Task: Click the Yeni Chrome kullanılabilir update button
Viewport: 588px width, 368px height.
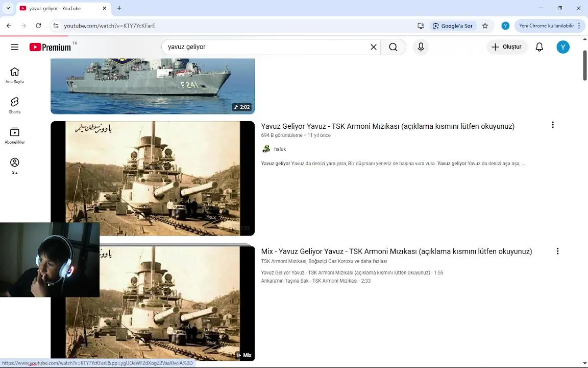Action: 546,26
